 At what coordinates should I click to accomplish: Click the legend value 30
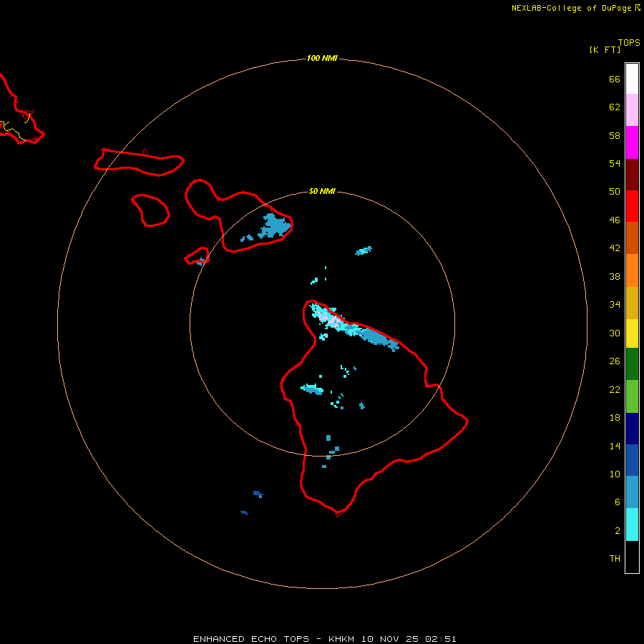[615, 333]
